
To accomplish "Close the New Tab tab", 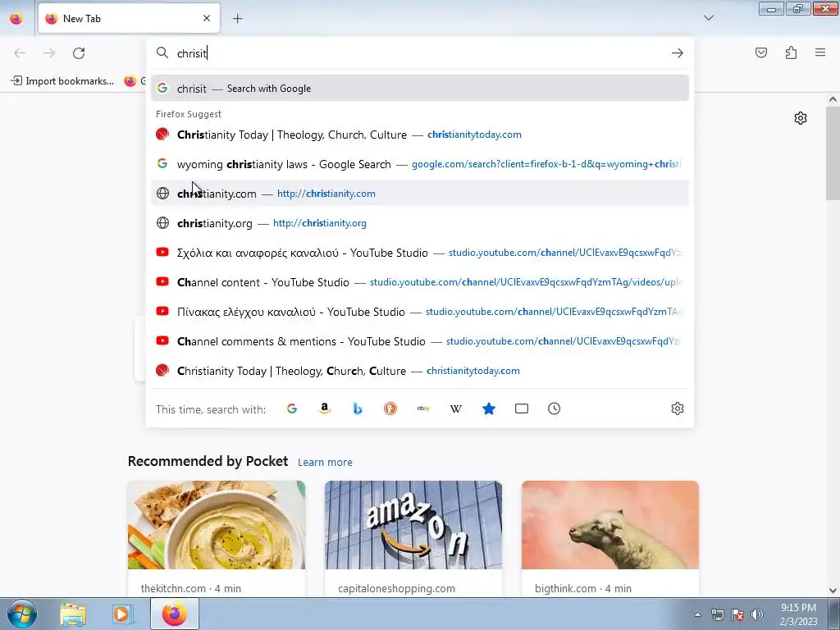I will [x=207, y=18].
